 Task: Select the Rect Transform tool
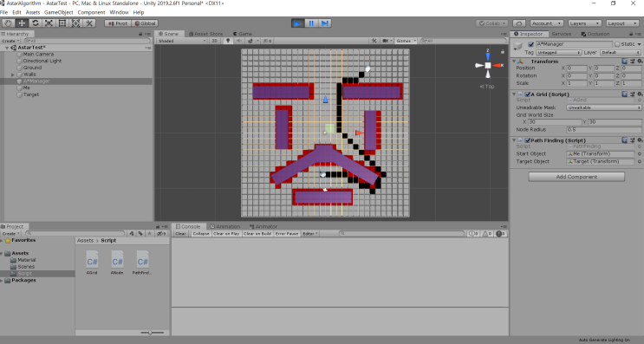point(62,23)
